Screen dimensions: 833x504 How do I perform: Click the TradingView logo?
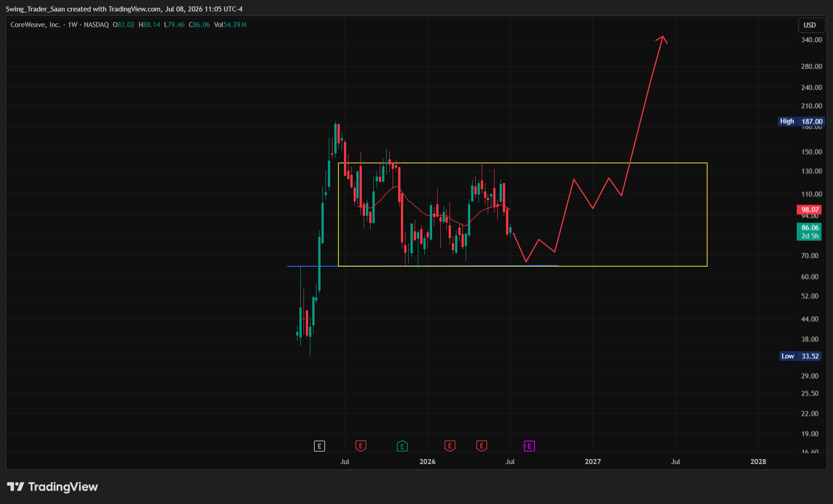tap(52, 487)
